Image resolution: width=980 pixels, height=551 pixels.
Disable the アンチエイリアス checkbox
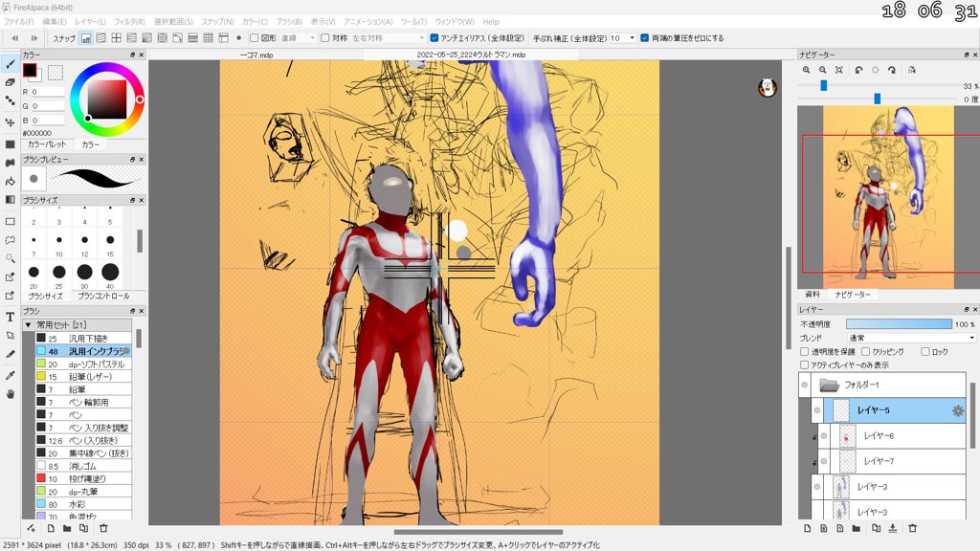click(434, 38)
